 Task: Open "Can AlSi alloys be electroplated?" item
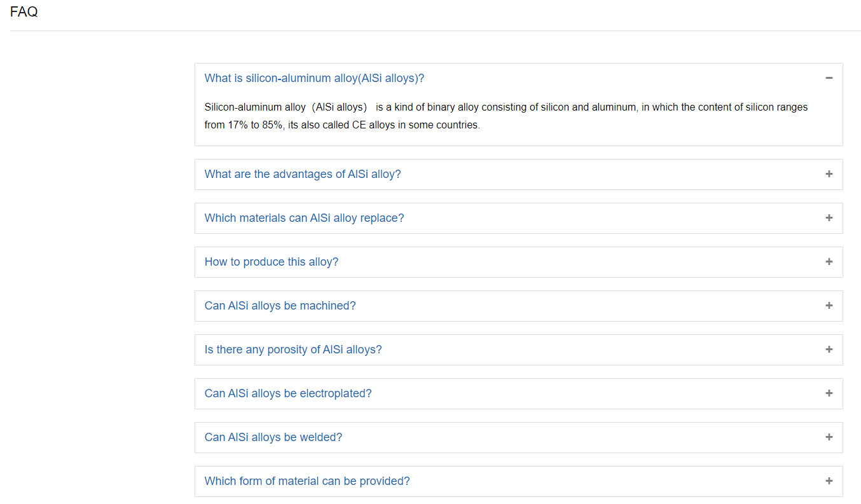click(x=288, y=393)
